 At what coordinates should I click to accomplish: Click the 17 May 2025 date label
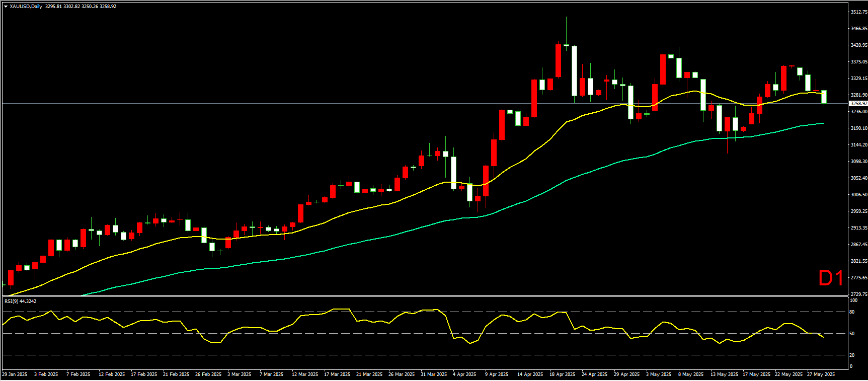pos(756,374)
